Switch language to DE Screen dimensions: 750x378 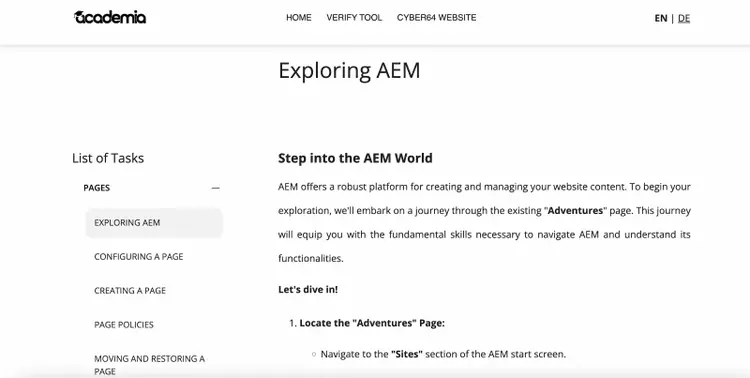tap(684, 18)
